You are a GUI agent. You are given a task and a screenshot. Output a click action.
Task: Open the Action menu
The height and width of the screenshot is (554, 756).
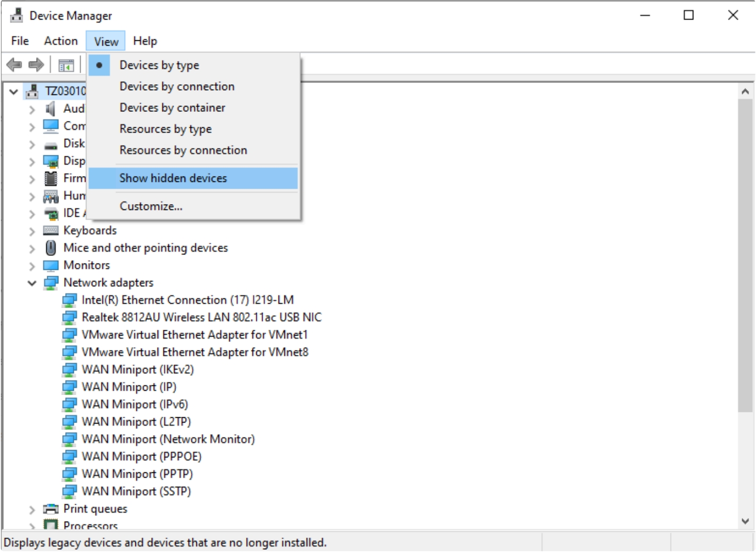[x=61, y=41]
